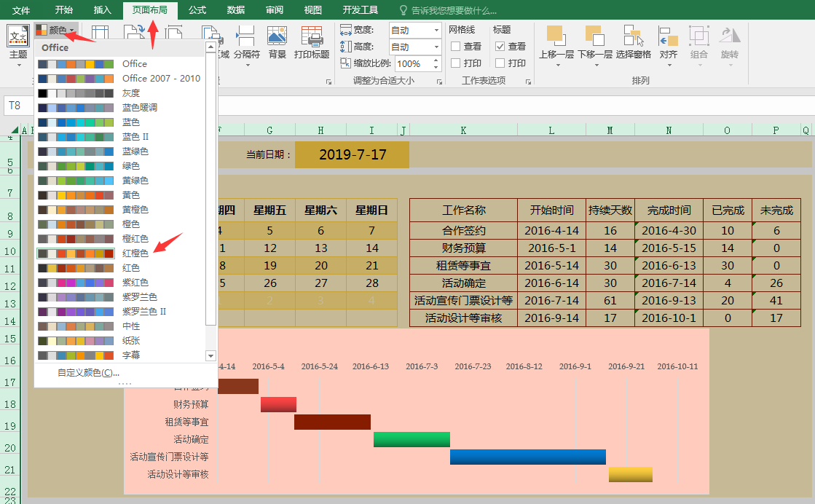Image resolution: width=815 pixels, height=504 pixels.
Task: Toggle 网格线 查看 checkbox
Action: (455, 46)
